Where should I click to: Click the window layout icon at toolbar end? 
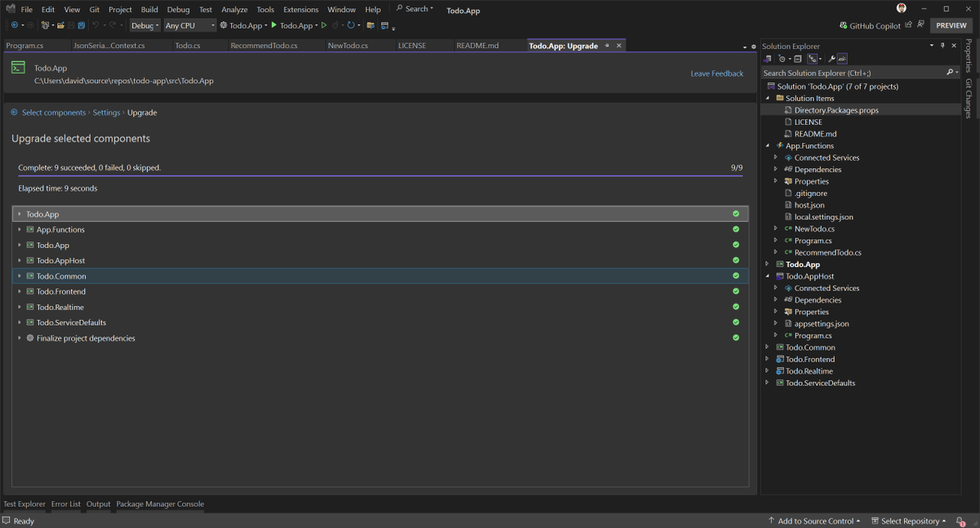coord(385,25)
